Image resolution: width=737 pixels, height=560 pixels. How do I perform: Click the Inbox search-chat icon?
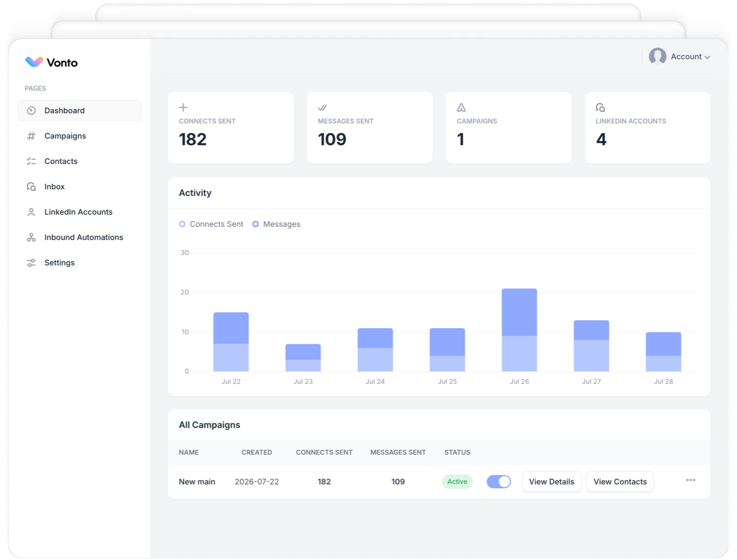[x=31, y=186]
